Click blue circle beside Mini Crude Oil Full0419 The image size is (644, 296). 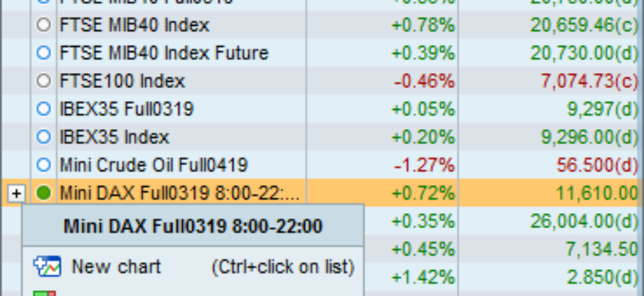tap(43, 164)
